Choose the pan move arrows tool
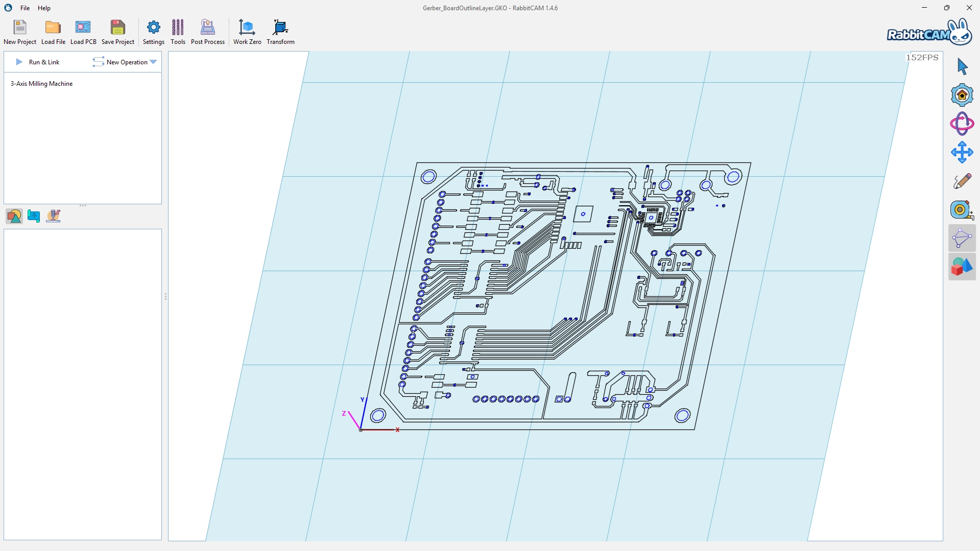 962,152
